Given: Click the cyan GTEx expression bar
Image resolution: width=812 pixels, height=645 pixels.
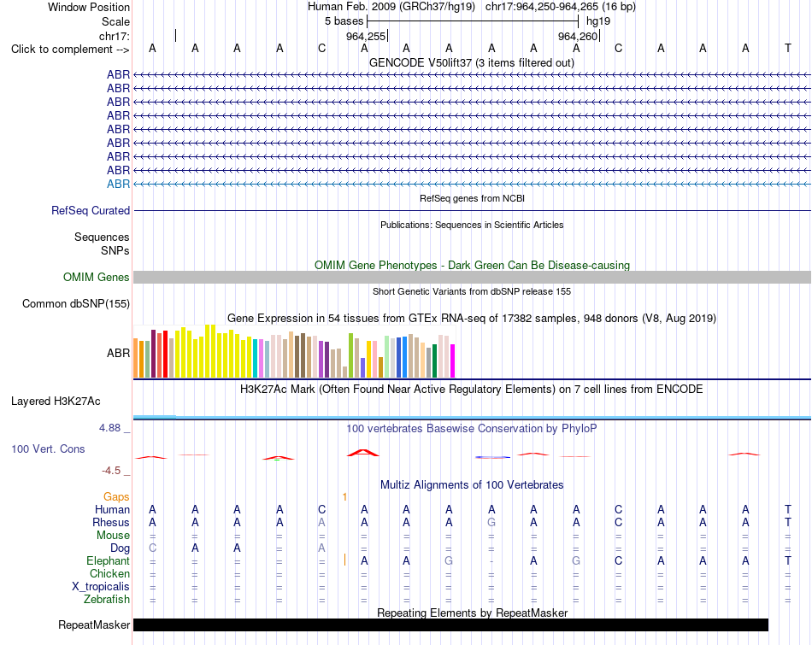Looking at the screenshot, I should pyautogui.click(x=256, y=359).
